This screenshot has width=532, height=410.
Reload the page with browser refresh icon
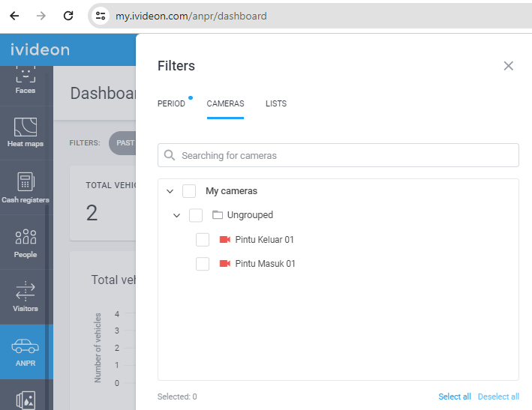pos(68,16)
